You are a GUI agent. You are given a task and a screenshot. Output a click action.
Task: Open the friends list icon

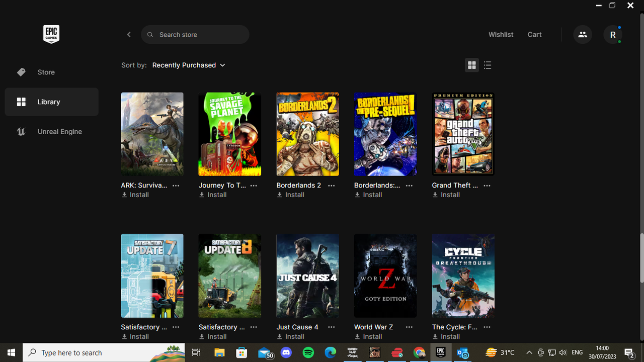(x=583, y=35)
